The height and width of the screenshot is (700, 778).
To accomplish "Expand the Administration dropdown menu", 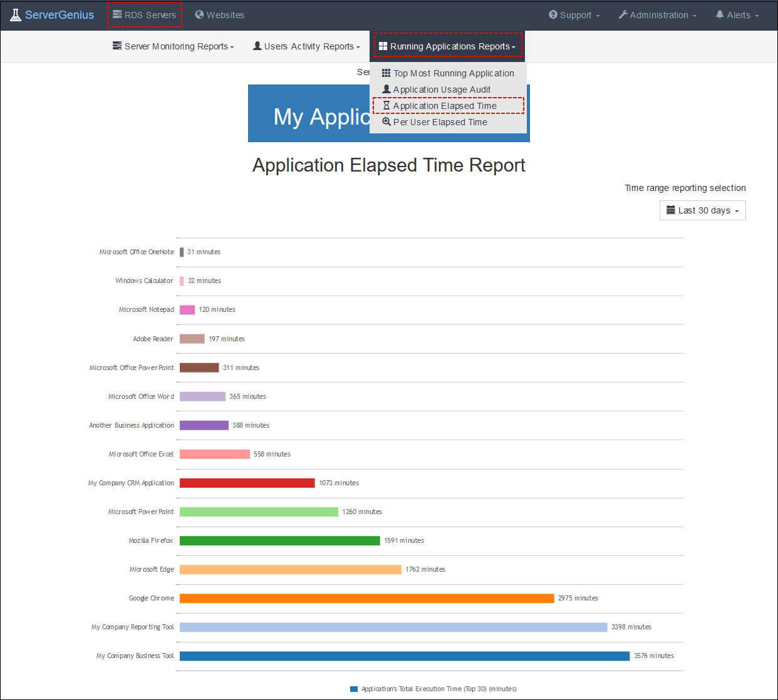I will point(657,14).
